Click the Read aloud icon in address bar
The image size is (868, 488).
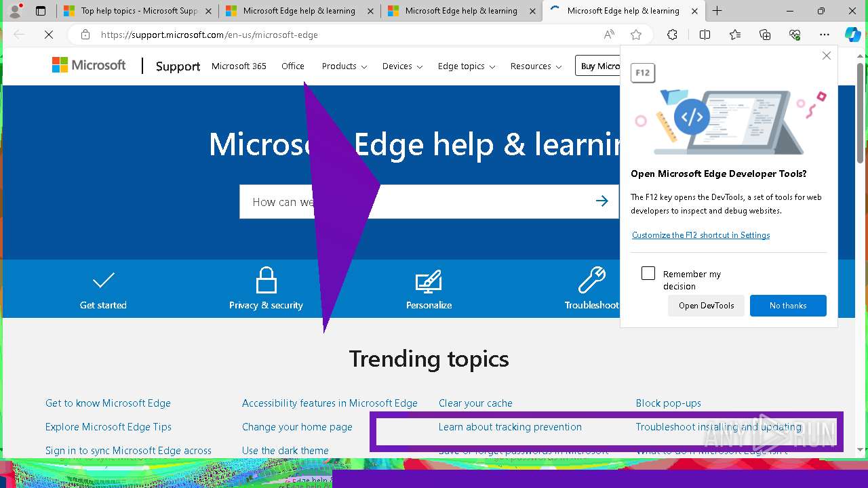609,35
